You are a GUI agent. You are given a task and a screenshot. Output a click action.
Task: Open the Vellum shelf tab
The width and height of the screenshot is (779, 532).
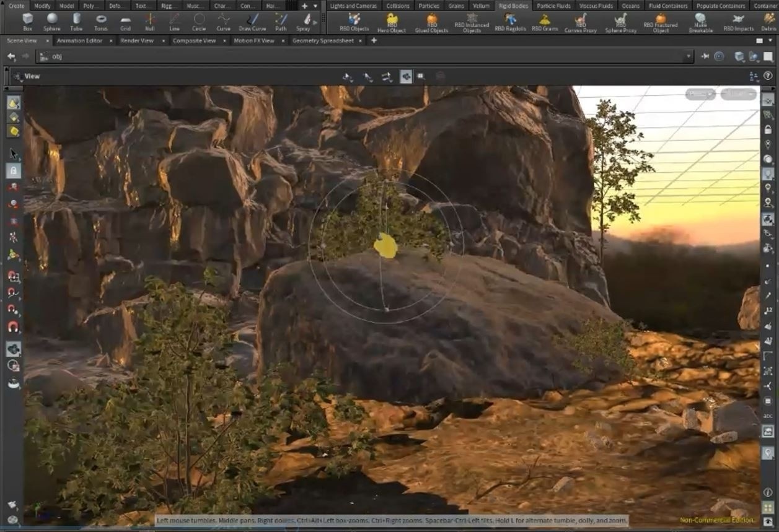(x=481, y=6)
